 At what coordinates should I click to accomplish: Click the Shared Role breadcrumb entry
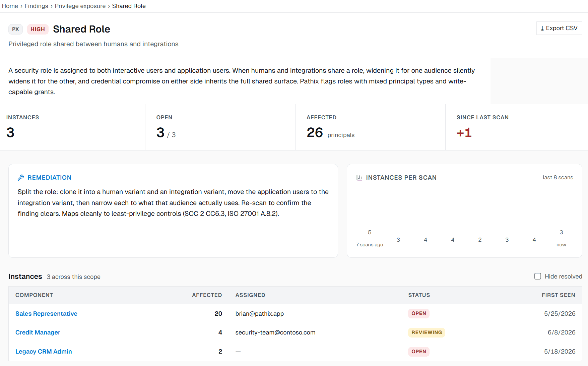tap(129, 6)
